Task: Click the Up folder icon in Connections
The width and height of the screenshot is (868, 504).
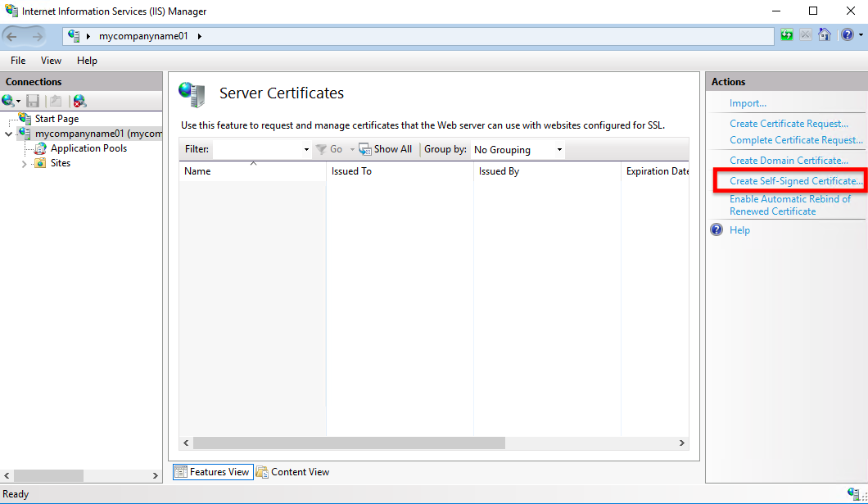Action: click(x=56, y=101)
